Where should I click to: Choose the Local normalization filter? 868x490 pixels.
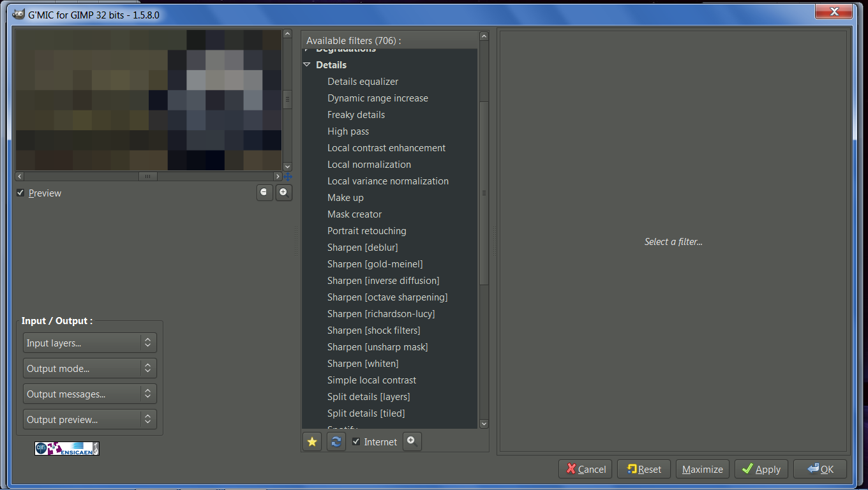(369, 165)
